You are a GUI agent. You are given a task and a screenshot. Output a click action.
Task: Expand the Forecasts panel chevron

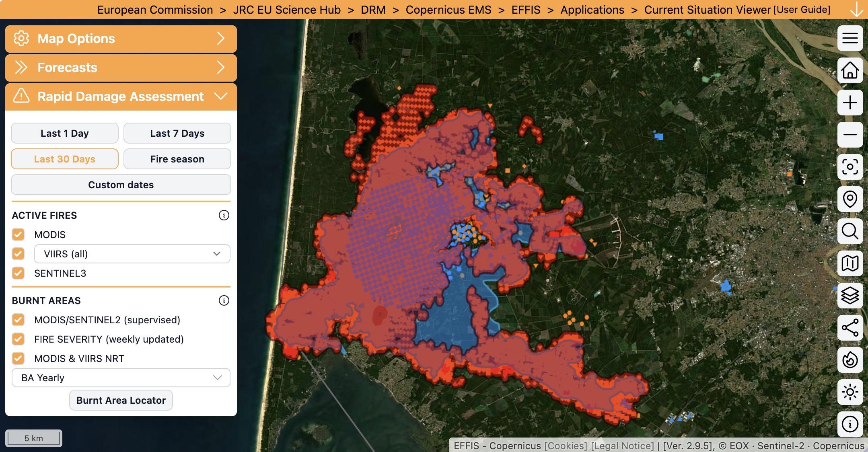[220, 67]
